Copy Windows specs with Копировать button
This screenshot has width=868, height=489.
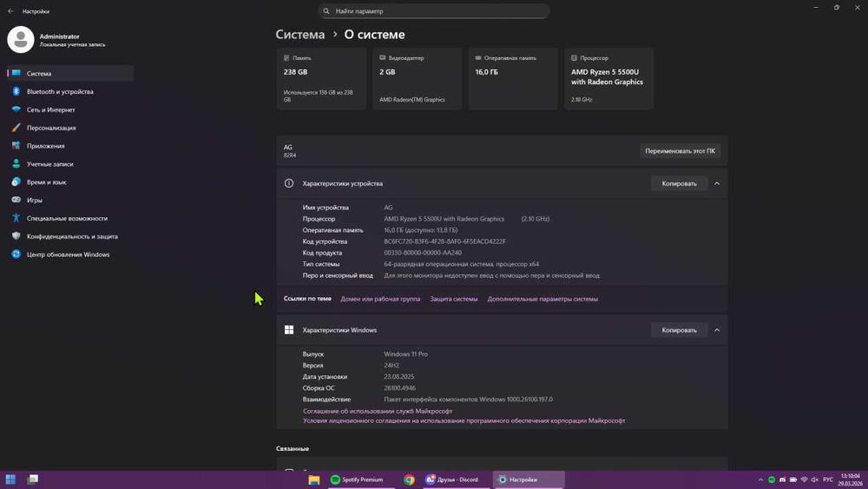click(680, 330)
